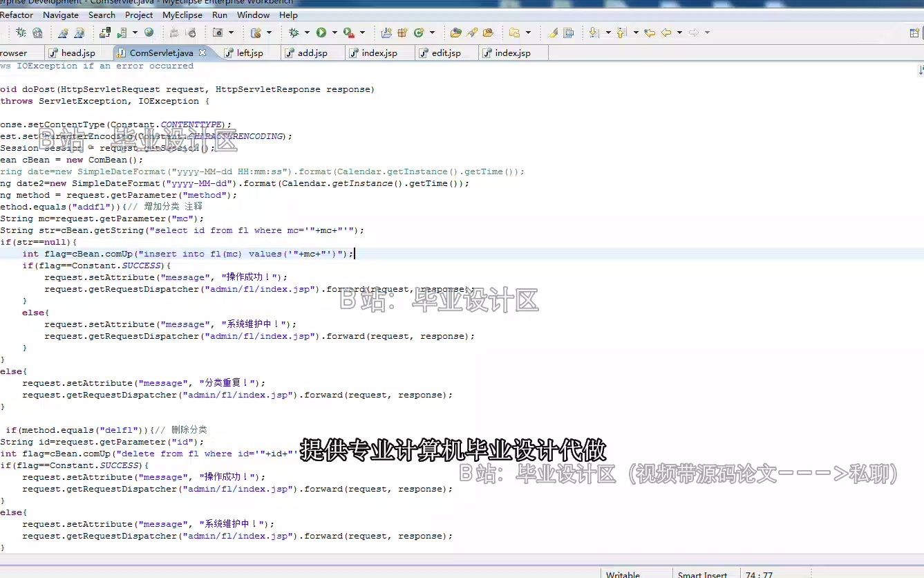Toggle Mark Occurrences highlighter icon
This screenshot has height=578, width=924.
coord(553,32)
